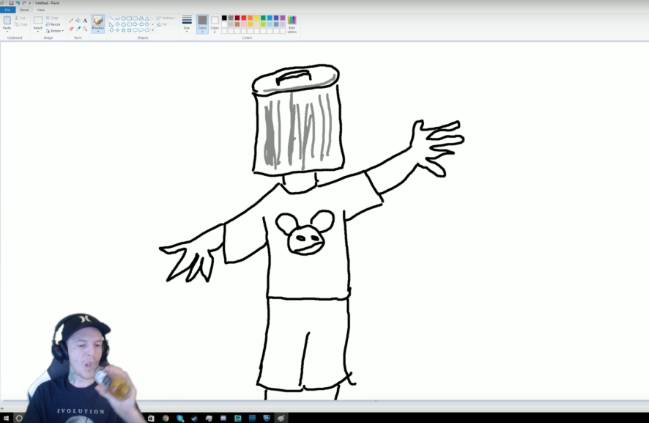649x424 pixels.
Task: Click the Paste clipboard icon
Action: click(x=7, y=20)
